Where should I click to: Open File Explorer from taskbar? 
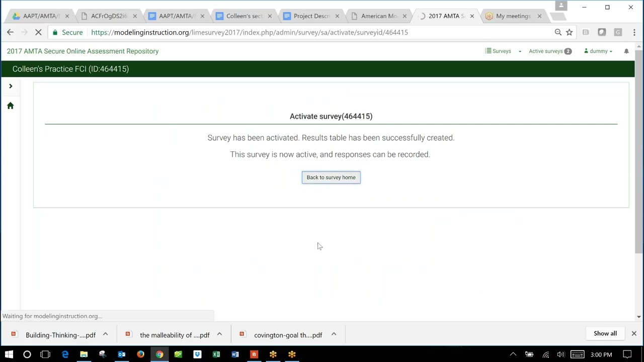pos(84,354)
